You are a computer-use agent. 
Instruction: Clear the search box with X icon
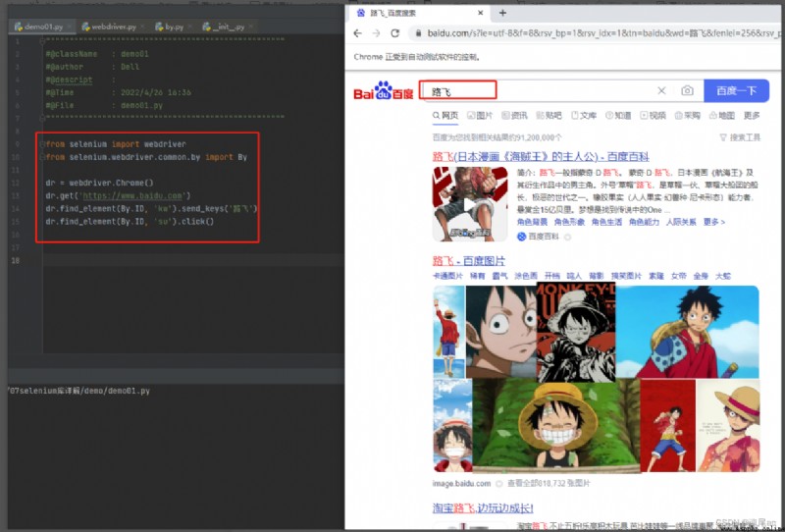[x=661, y=90]
